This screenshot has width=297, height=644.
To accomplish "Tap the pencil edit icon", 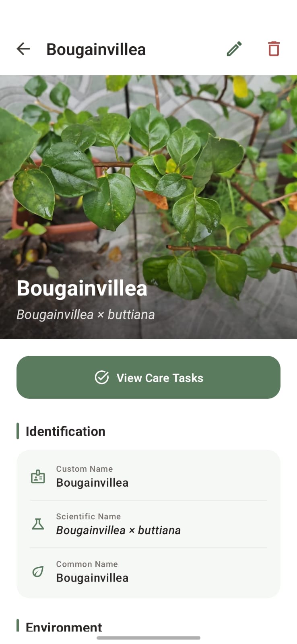I will click(234, 49).
